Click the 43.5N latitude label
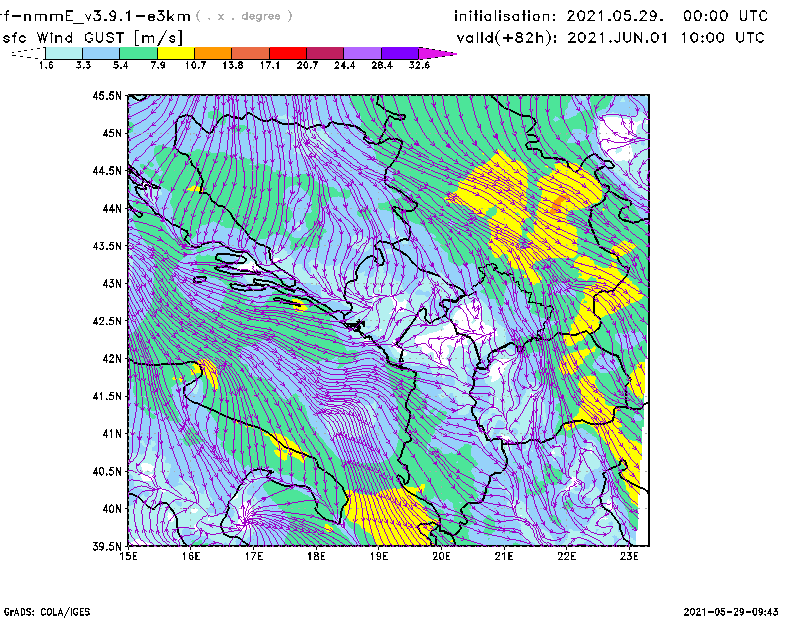This screenshot has height=618, width=800. pos(107,246)
